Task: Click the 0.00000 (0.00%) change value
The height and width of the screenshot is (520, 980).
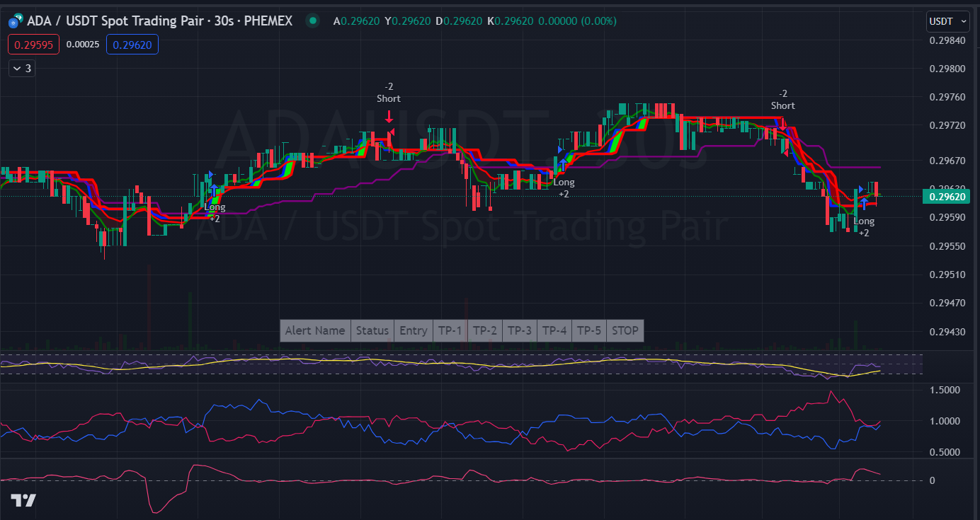Action: pyautogui.click(x=577, y=21)
